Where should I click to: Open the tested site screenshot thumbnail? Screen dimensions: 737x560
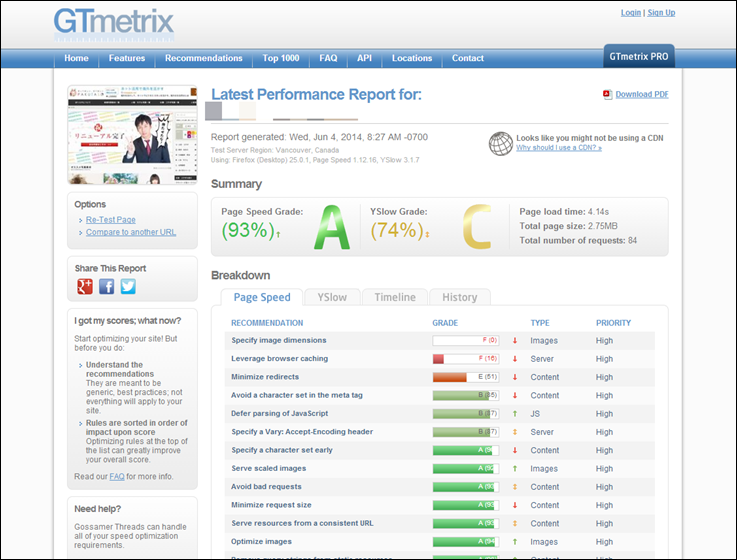tap(133, 134)
